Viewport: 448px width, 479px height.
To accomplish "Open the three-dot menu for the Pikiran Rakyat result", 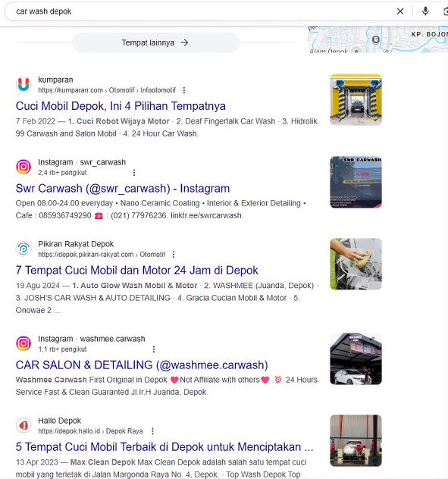I will pyautogui.click(x=174, y=255).
